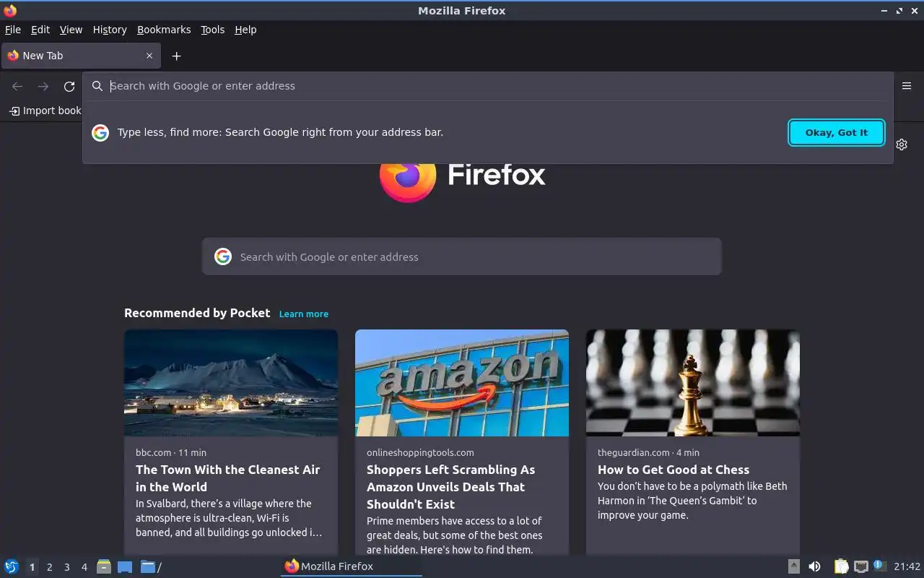Click the address bar search field
924x578 pixels.
487,86
